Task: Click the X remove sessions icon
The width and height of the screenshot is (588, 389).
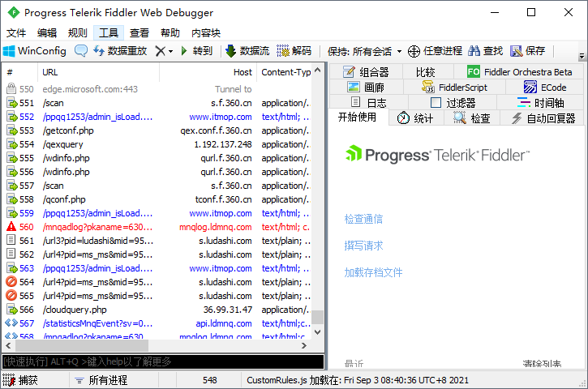Action: [x=160, y=50]
